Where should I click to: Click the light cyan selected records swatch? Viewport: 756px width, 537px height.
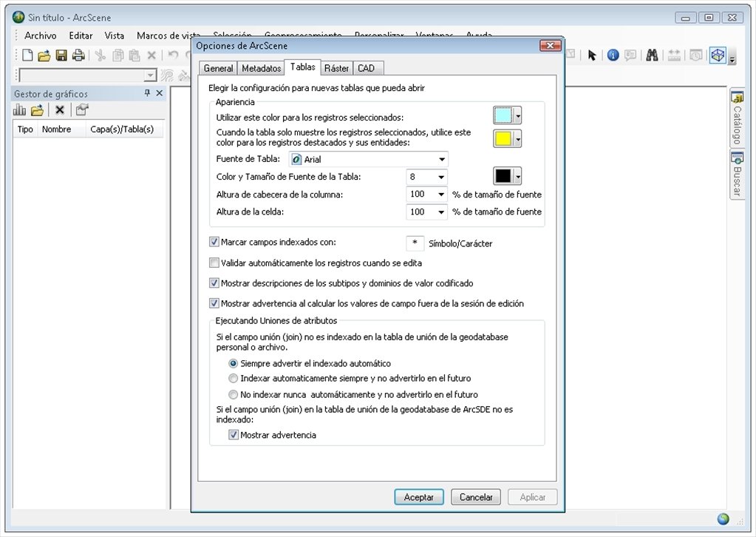pyautogui.click(x=503, y=116)
